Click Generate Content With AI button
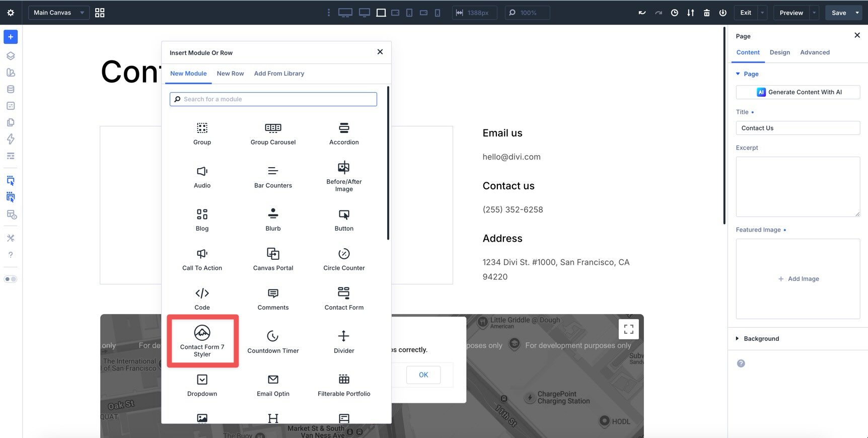Image resolution: width=868 pixels, height=438 pixels. pos(798,92)
